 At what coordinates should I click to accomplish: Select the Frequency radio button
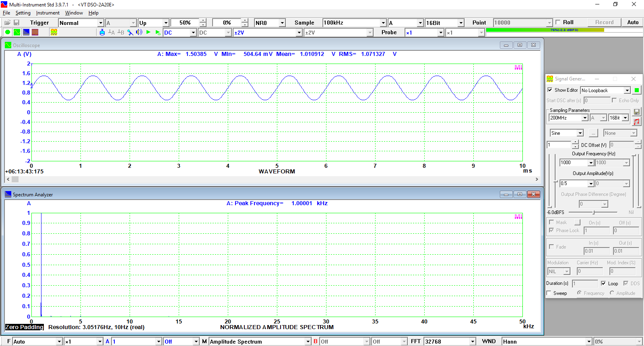point(579,293)
